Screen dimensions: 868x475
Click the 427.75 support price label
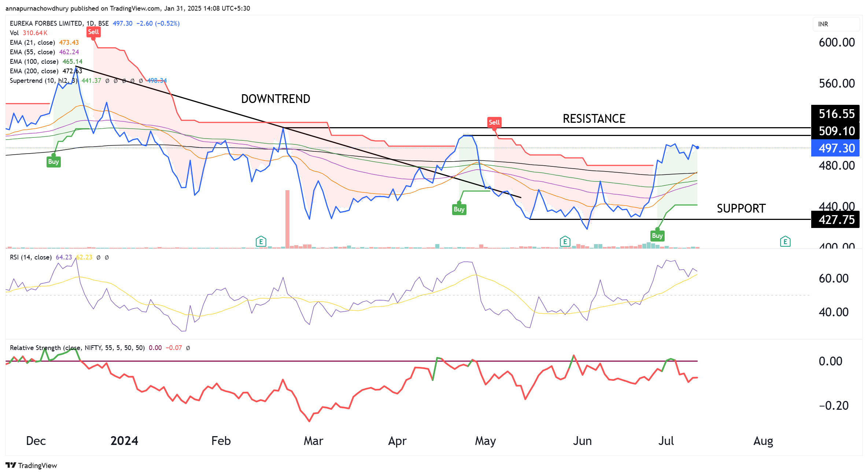point(836,220)
